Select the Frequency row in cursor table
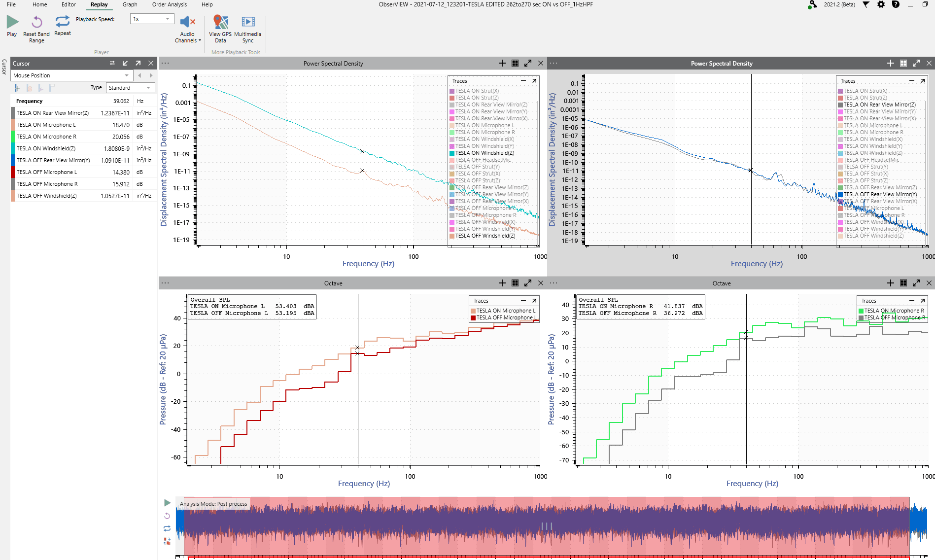This screenshot has height=560, width=935. coord(84,101)
